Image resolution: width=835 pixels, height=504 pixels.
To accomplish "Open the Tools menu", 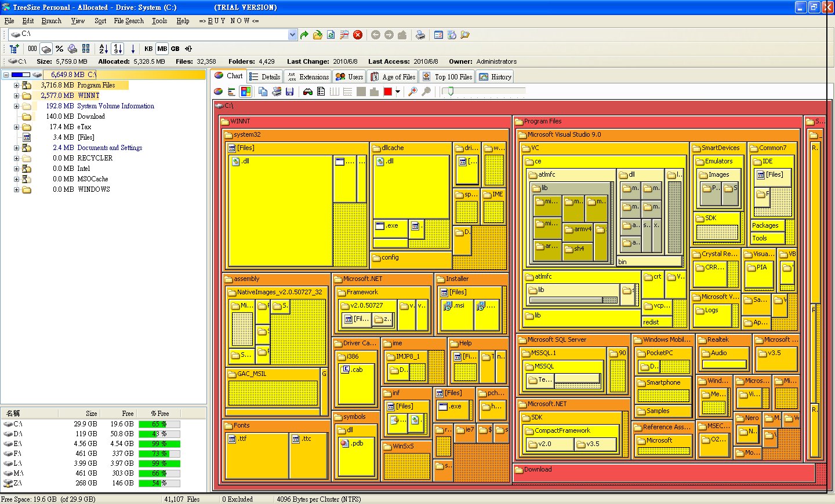I will coord(159,21).
